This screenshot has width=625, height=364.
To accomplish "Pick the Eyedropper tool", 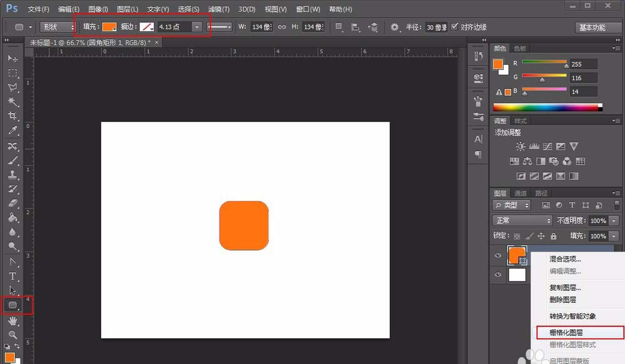I will point(12,130).
